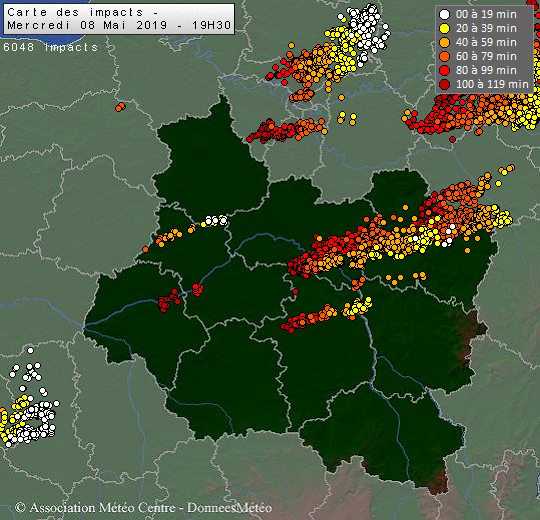
Task: Click the small red impact cluster on the Loire river
Action: (197, 290)
